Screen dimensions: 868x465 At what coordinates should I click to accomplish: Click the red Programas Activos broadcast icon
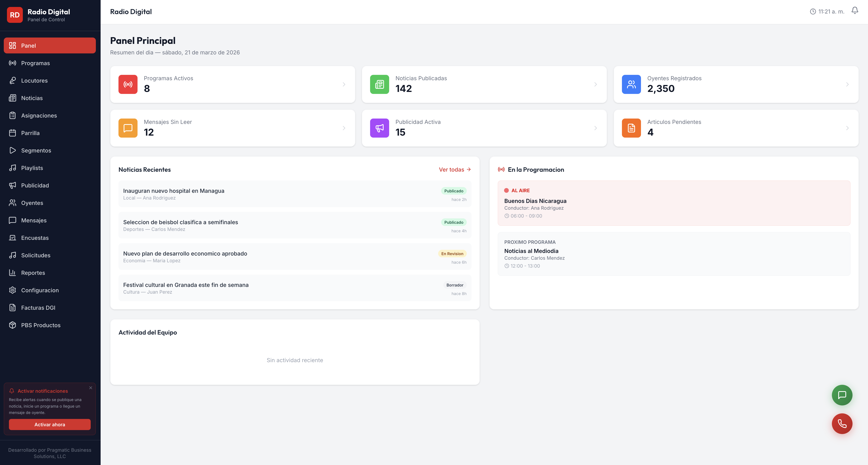pyautogui.click(x=128, y=84)
